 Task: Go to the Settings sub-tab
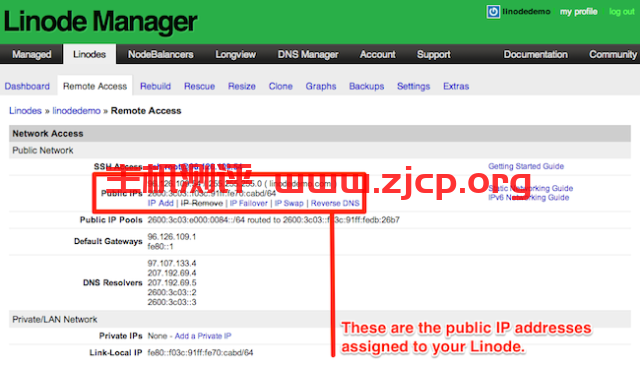(x=413, y=86)
